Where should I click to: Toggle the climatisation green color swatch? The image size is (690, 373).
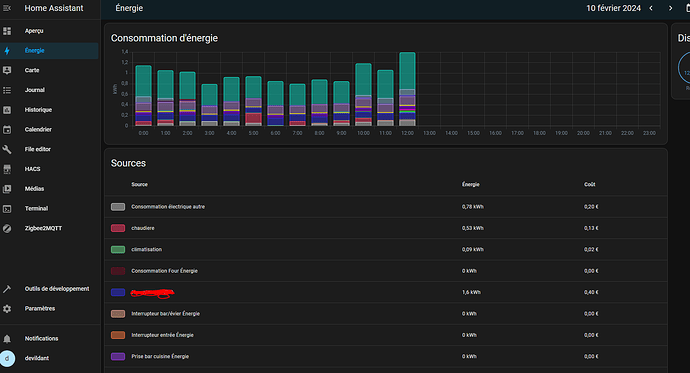(118, 249)
